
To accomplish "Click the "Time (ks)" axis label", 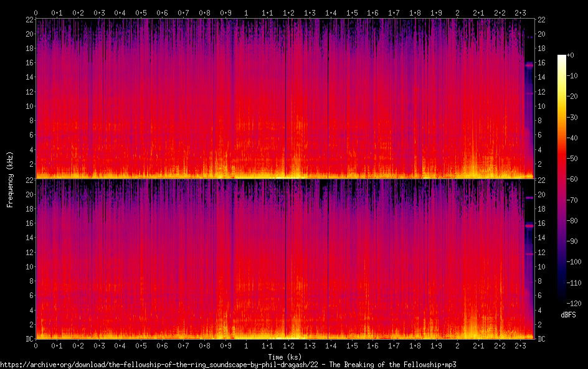I will [x=285, y=357].
